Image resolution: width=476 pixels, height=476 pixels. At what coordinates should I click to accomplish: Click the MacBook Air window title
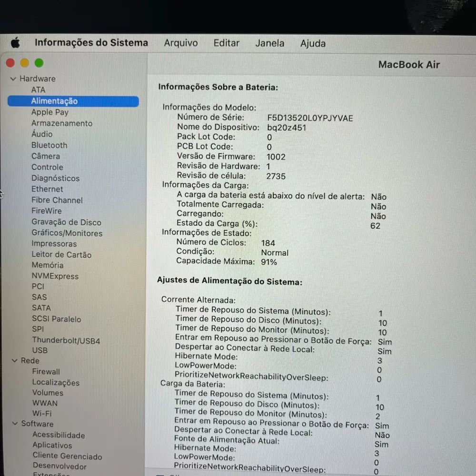click(x=409, y=65)
